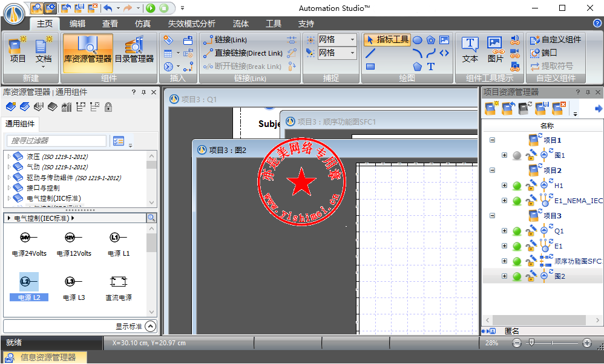Select the T text drawing tool
604x364 pixels.
coord(431,67)
